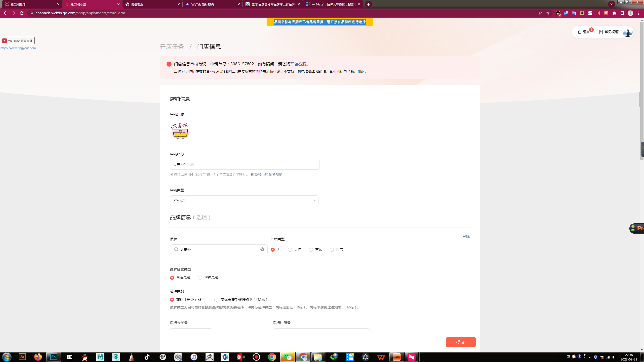Choose 商标申请受理通知书 TM标 option
This screenshot has height=362, width=644.
click(216, 300)
